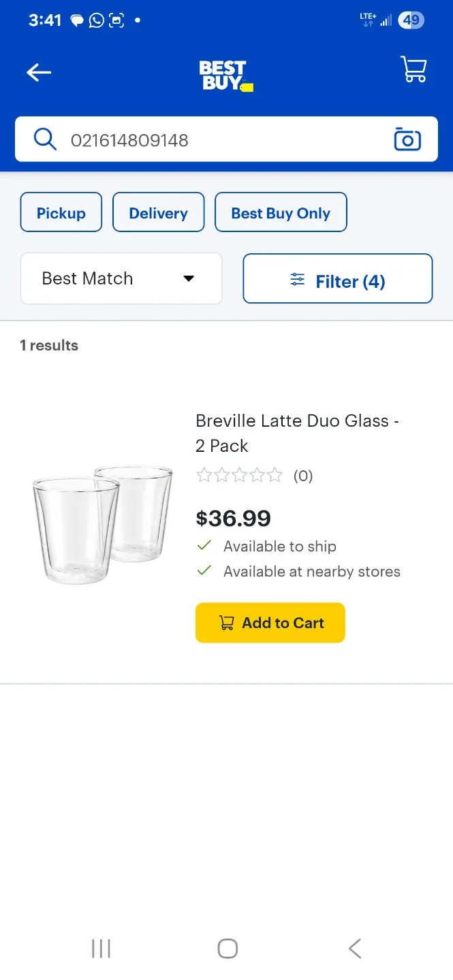The width and height of the screenshot is (453, 980).
Task: Tap Add to Cart for the Latte Duo Glass
Action: tap(270, 623)
